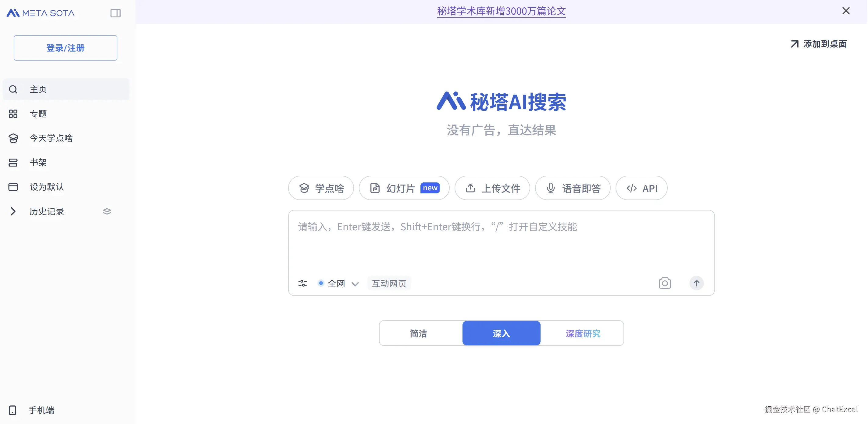Screen dimensions: 868x424
Task: Click the 上传文件 upload button
Action: pyautogui.click(x=492, y=188)
